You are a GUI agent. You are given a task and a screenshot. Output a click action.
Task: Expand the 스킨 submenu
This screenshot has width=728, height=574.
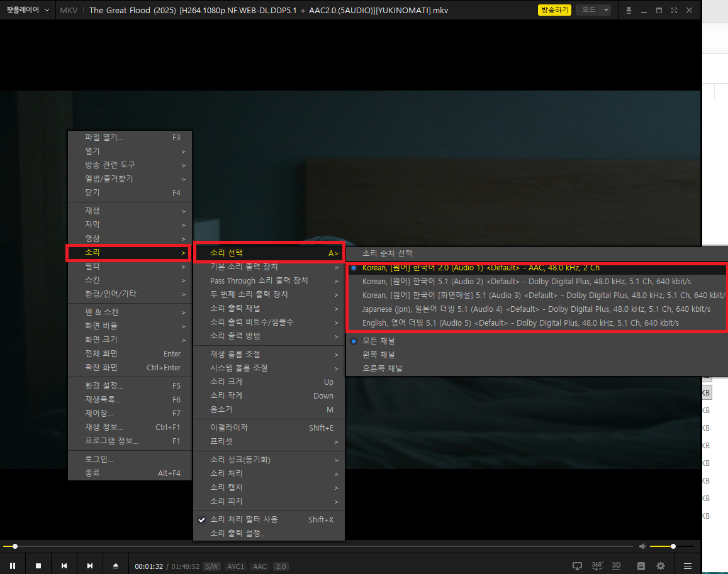pyautogui.click(x=130, y=280)
